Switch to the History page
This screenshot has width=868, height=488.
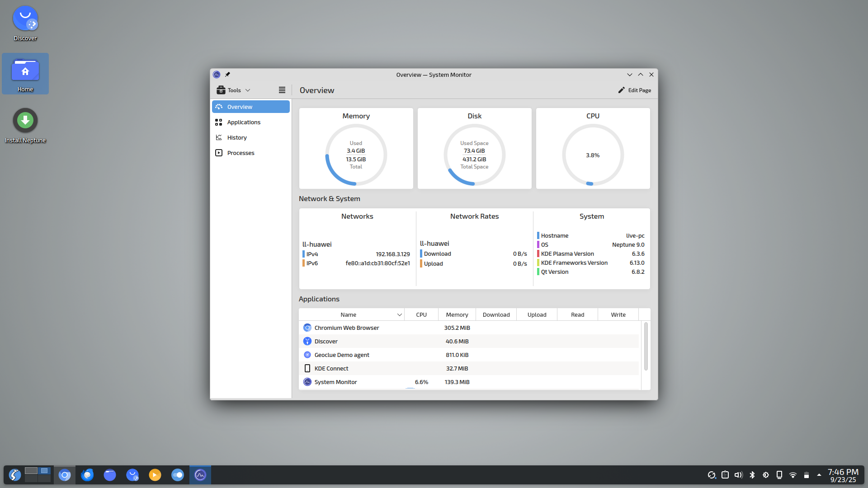tap(237, 137)
